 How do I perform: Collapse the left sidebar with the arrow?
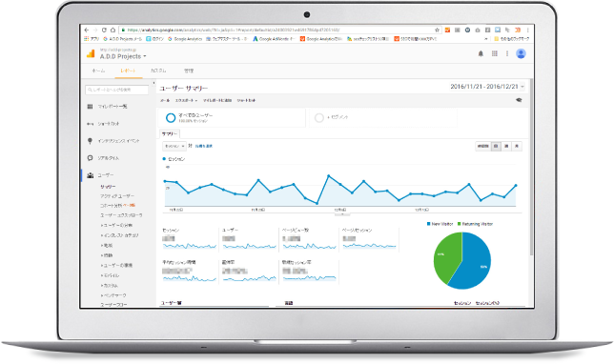153,83
